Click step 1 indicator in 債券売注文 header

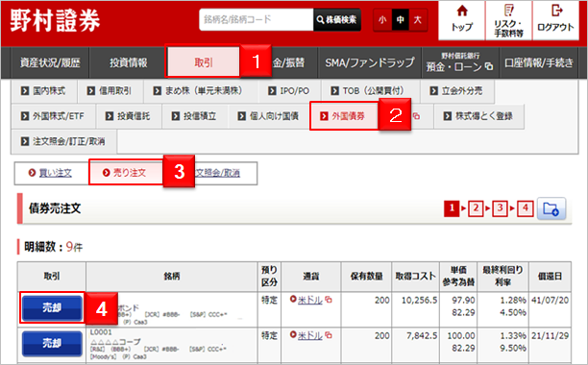452,208
